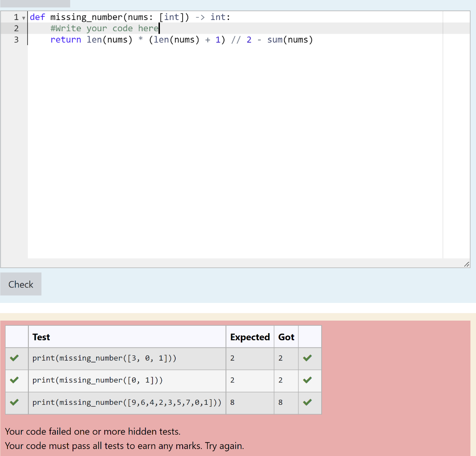Screen dimensions: 476x456
Task: Click the caret in the comment line
Action: [x=159, y=28]
